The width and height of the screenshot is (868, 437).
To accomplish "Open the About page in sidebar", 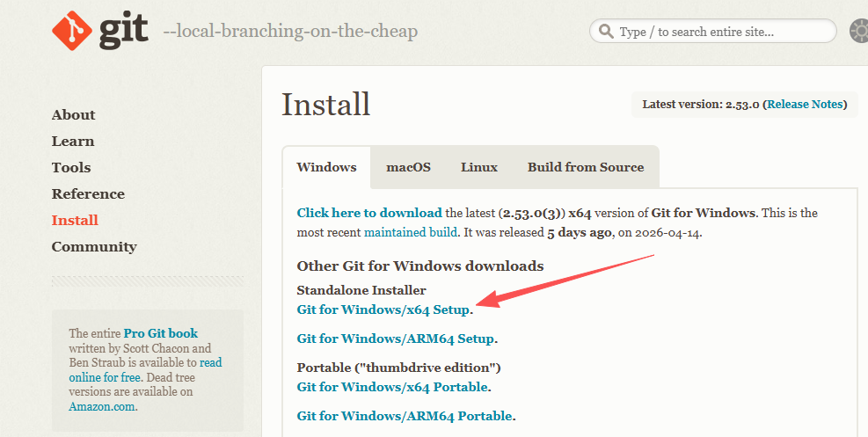I will 73,114.
